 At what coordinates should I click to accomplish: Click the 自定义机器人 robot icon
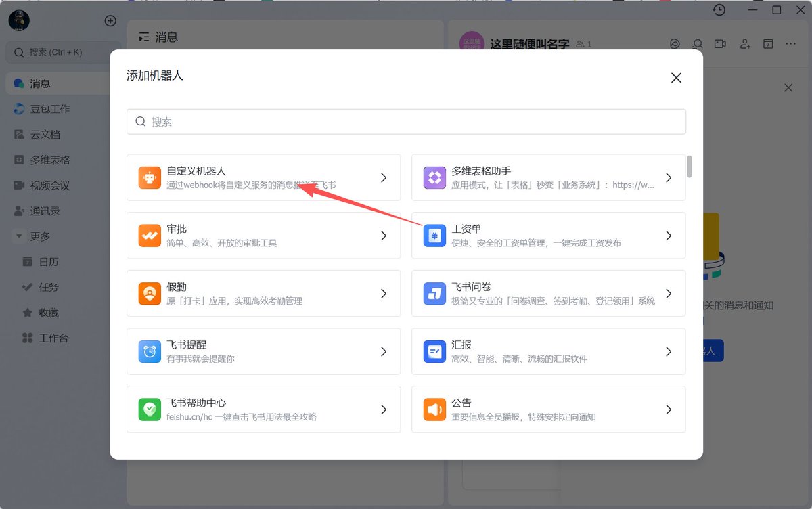point(150,177)
